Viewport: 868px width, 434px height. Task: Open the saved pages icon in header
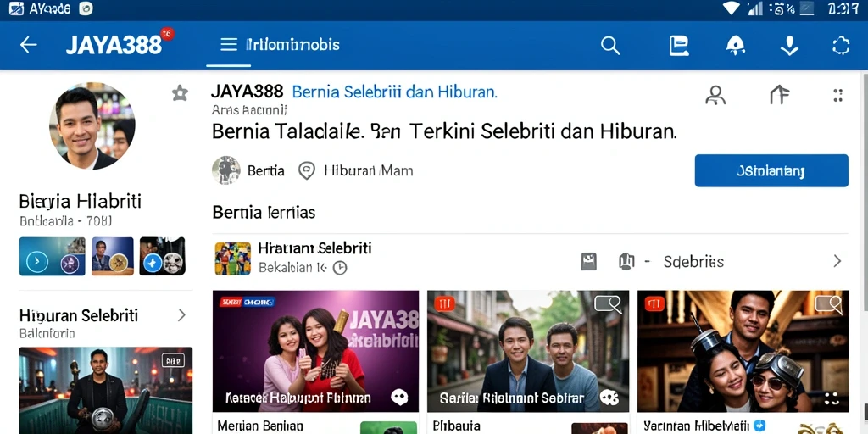click(679, 46)
